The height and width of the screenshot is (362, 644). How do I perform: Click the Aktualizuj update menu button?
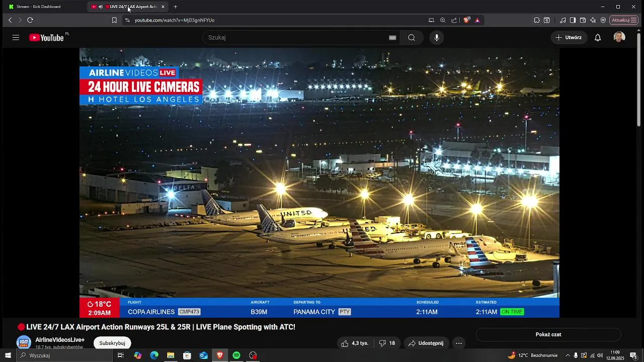pos(624,20)
